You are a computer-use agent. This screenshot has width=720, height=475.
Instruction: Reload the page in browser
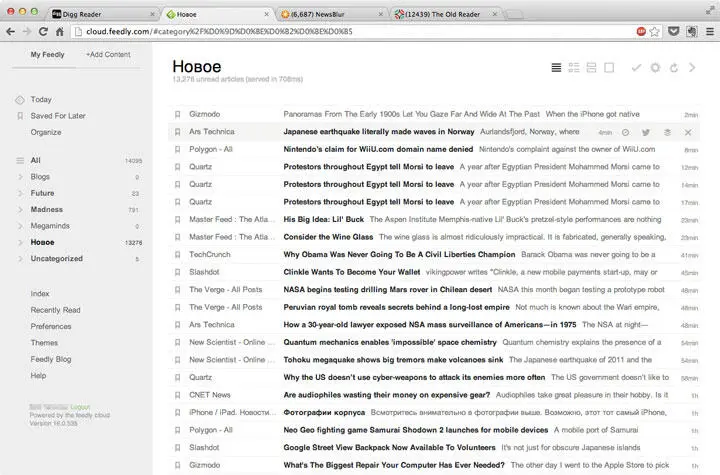[43, 31]
